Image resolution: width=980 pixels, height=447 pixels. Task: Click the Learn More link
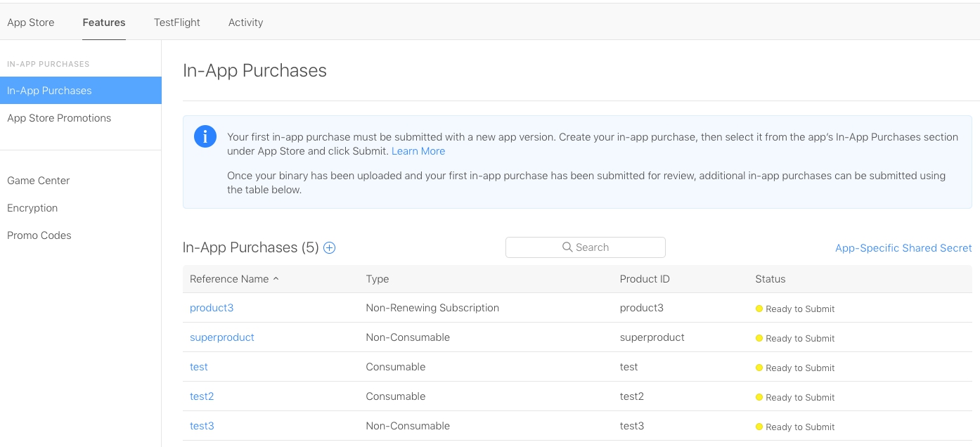pos(418,151)
